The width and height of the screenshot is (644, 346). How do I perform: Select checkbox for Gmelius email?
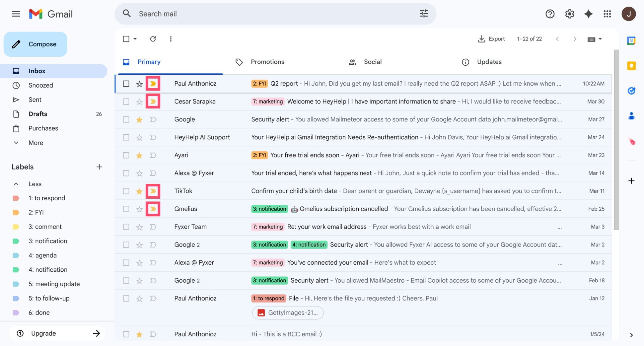[126, 209]
